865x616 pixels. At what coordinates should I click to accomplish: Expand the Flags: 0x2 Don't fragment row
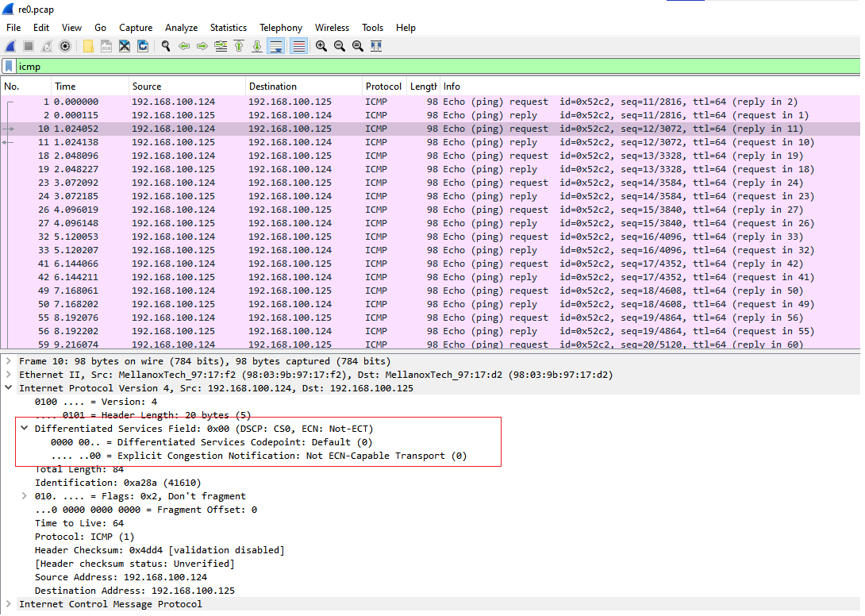25,496
